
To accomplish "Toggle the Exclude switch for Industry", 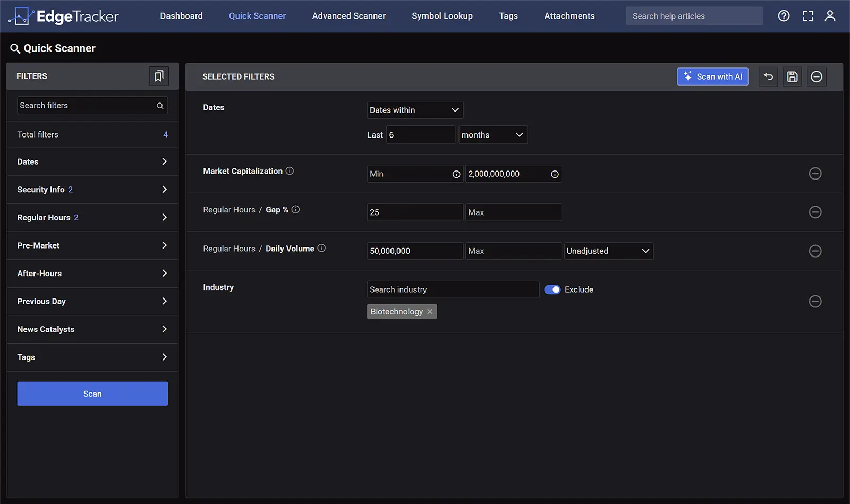I will pos(552,289).
